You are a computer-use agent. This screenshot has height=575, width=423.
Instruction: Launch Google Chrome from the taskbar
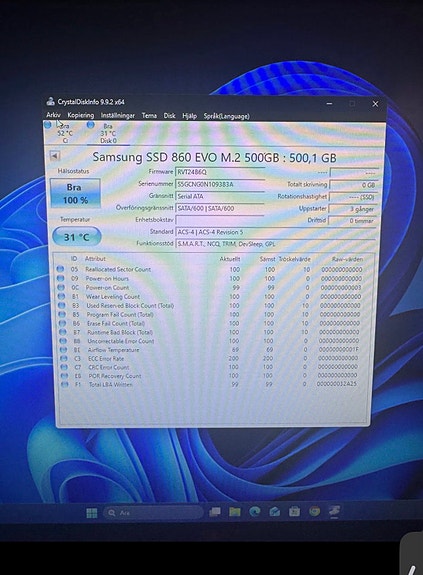tap(314, 511)
